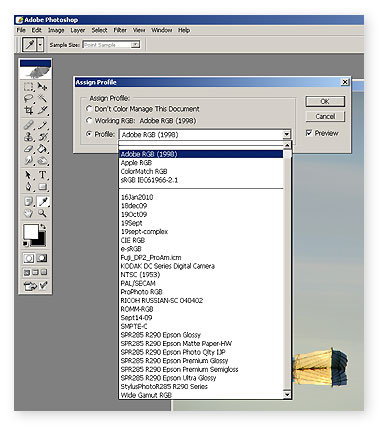380x428 pixels.
Task: Select the Rectangle shape tool
Action: pos(42,187)
